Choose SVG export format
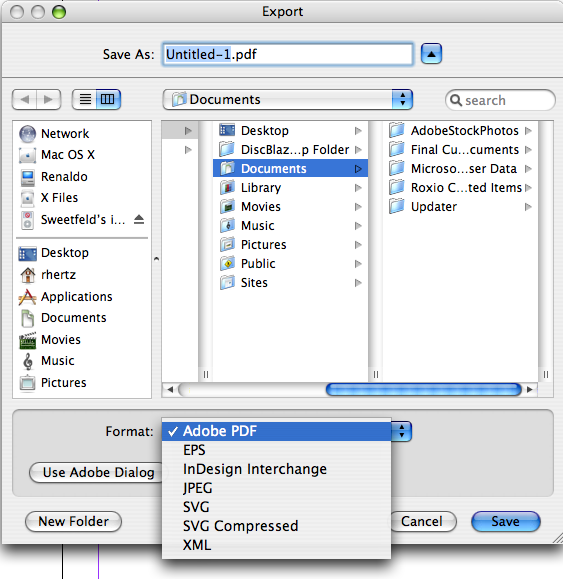 [x=277, y=507]
